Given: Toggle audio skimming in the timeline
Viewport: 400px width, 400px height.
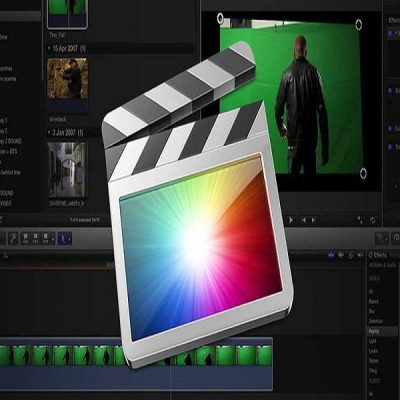Looking at the screenshot, I should 341,255.
